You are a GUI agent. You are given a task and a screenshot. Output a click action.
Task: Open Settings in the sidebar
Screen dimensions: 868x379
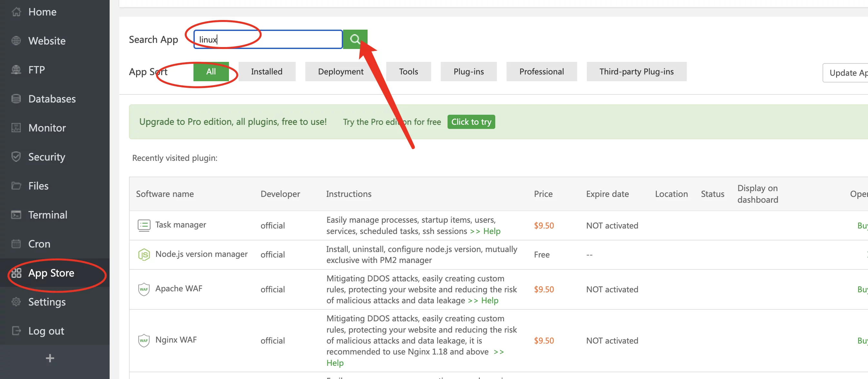click(x=47, y=302)
